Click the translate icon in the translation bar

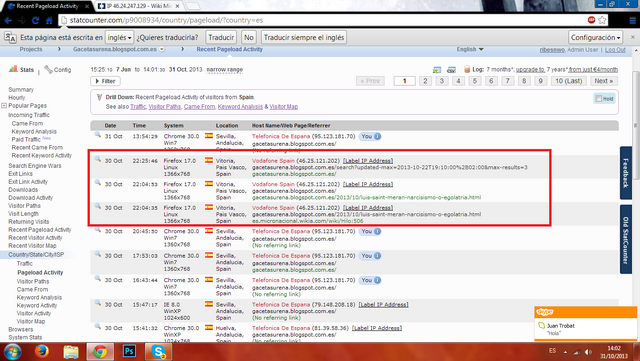10,38
